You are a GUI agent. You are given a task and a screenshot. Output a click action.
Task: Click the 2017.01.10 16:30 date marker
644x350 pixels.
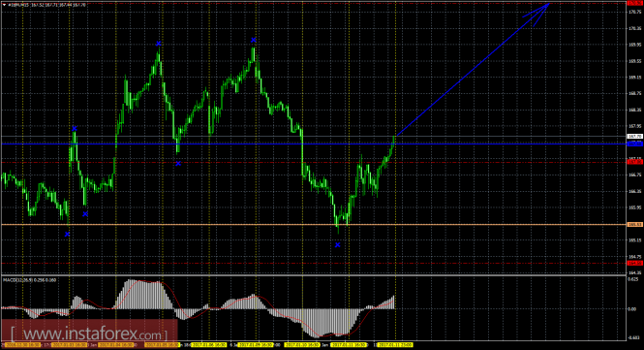[302, 344]
